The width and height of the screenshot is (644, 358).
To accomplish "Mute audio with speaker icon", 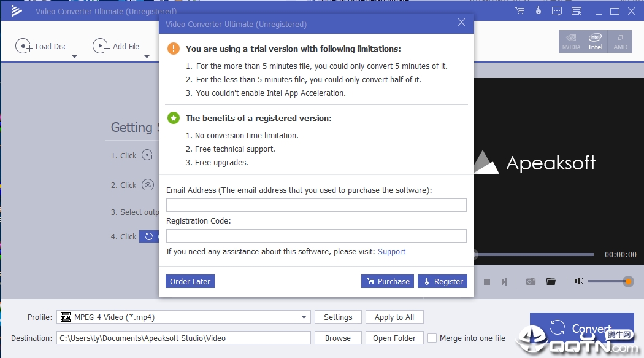I will (579, 281).
